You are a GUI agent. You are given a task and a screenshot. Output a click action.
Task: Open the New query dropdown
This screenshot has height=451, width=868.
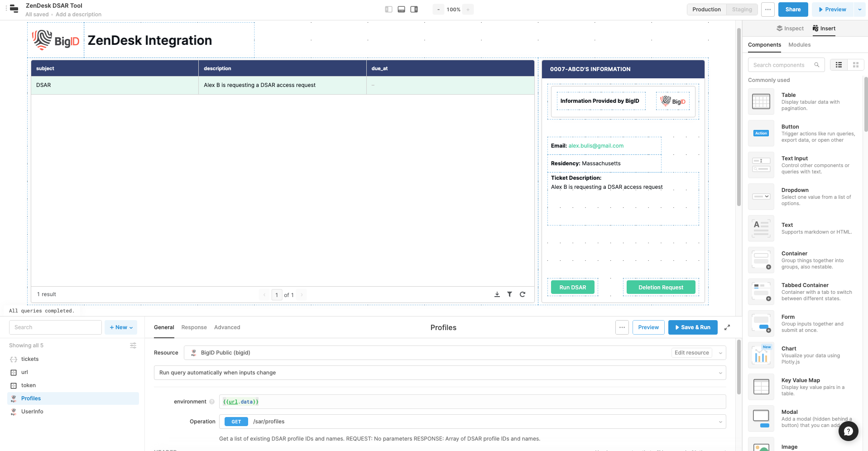[121, 327]
